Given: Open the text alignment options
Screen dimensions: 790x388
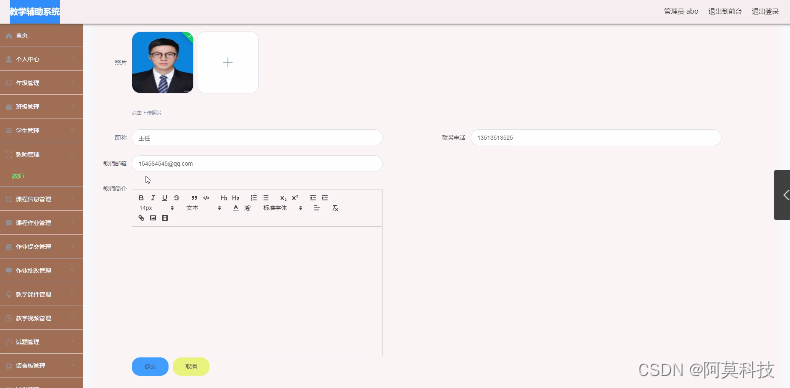Looking at the screenshot, I should (316, 208).
